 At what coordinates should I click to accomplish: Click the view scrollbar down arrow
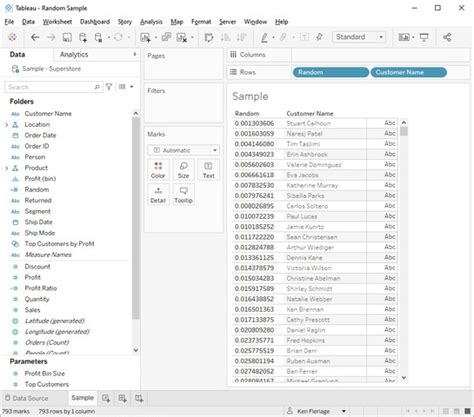click(x=404, y=378)
